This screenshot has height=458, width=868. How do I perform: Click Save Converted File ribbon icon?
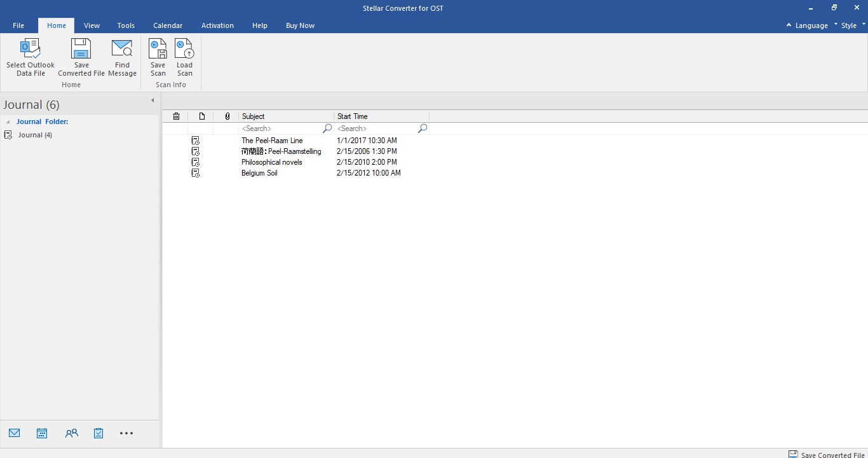point(81,49)
